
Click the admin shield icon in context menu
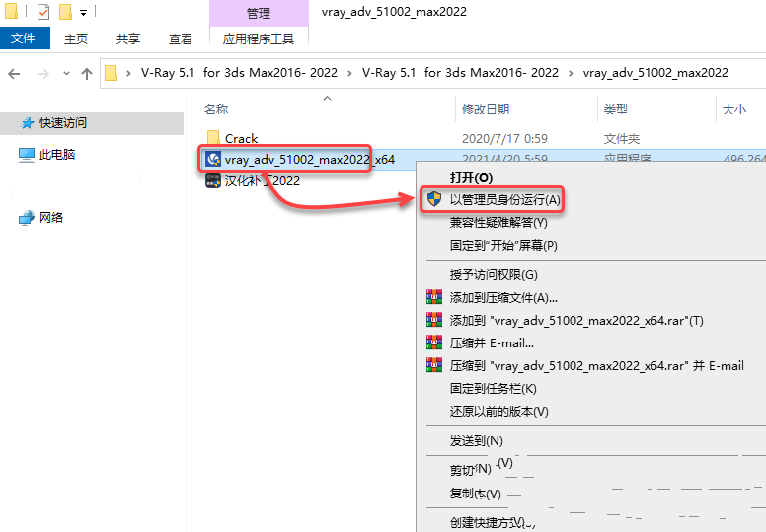pos(433,199)
